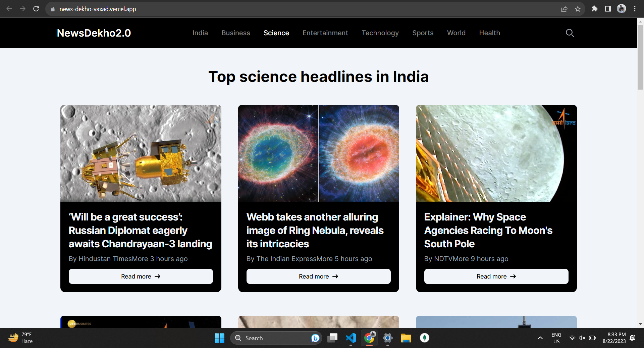Open the share page icon in address bar
Viewport: 644px width, 348px height.
(565, 9)
